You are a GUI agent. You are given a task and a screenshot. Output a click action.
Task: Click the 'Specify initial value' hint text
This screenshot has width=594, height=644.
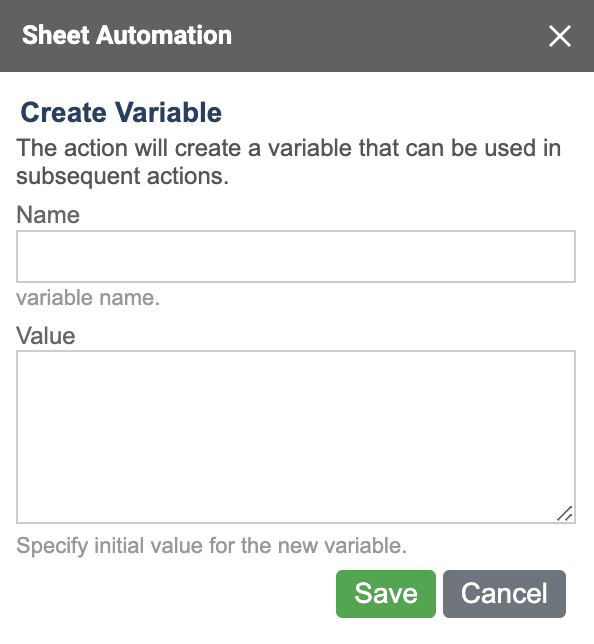[x=212, y=546]
